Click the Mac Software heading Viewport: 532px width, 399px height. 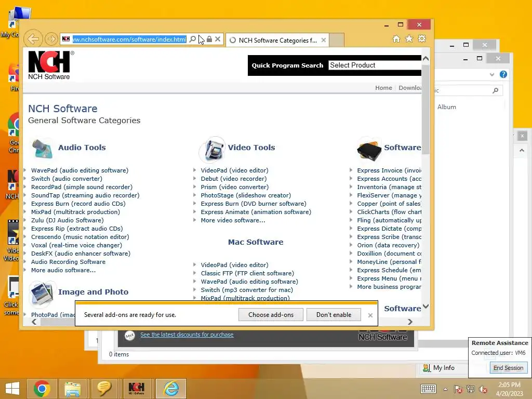[x=256, y=242]
